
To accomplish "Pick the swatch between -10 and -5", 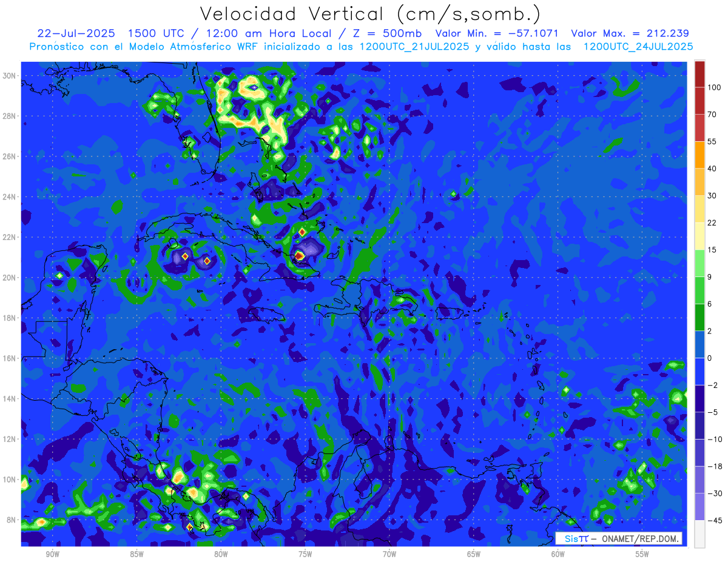I will click(699, 426).
